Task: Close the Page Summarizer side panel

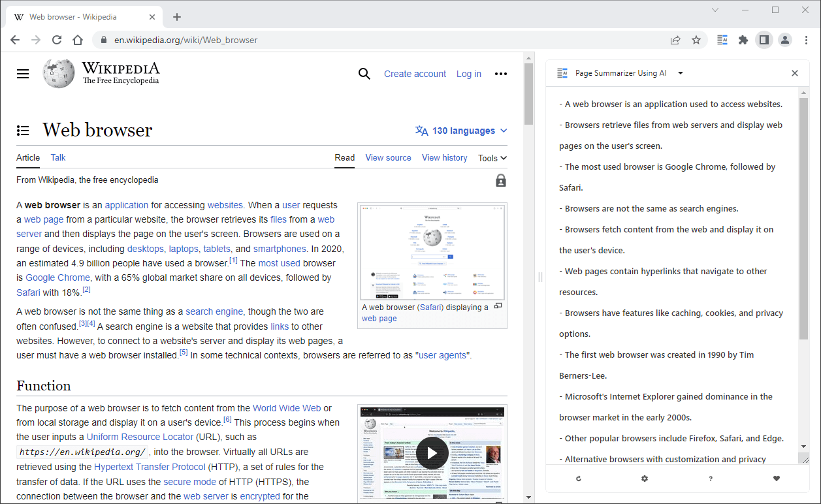Action: point(795,73)
